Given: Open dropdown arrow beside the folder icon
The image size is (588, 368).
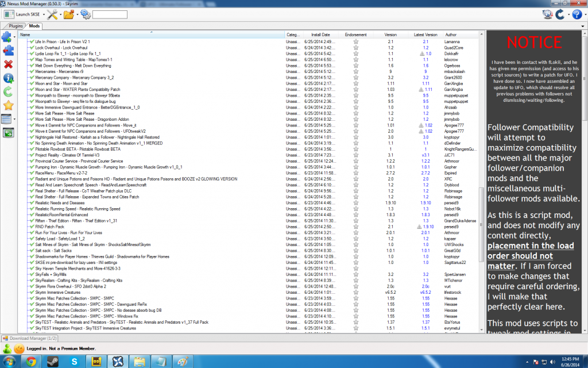Looking at the screenshot, I should click(x=77, y=14).
